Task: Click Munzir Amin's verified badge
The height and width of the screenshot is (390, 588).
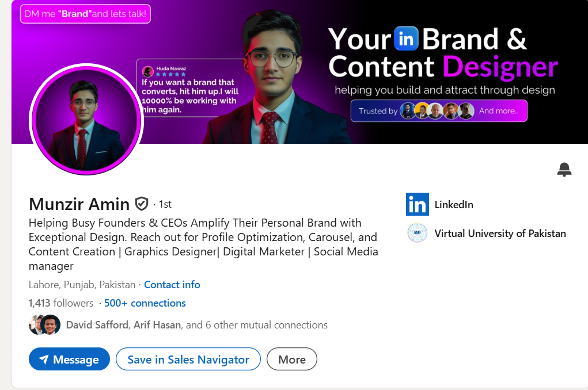Action: 142,203
